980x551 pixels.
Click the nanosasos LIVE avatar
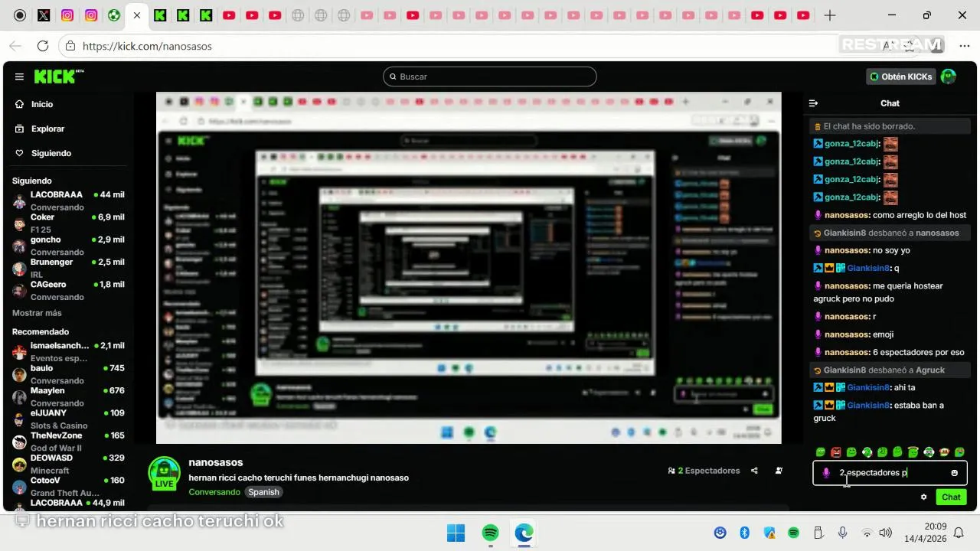pyautogui.click(x=164, y=474)
